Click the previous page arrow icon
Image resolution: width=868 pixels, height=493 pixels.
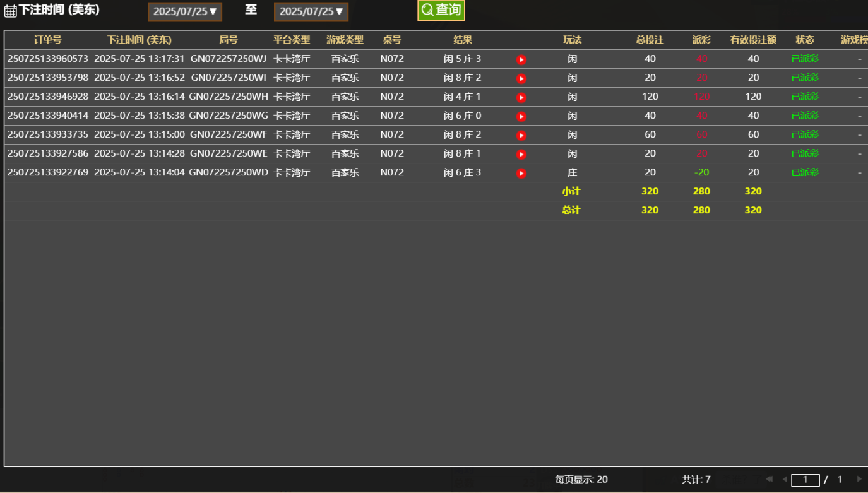pos(785,479)
